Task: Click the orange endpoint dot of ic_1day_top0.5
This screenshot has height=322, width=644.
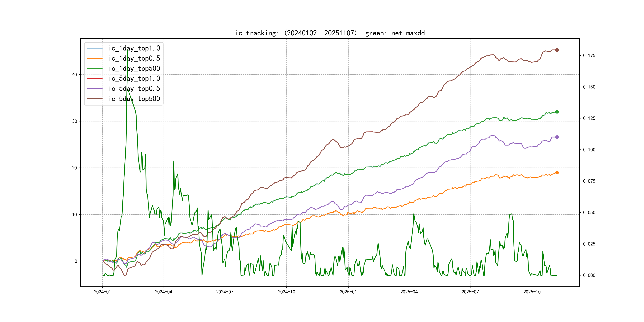Action: point(557,173)
